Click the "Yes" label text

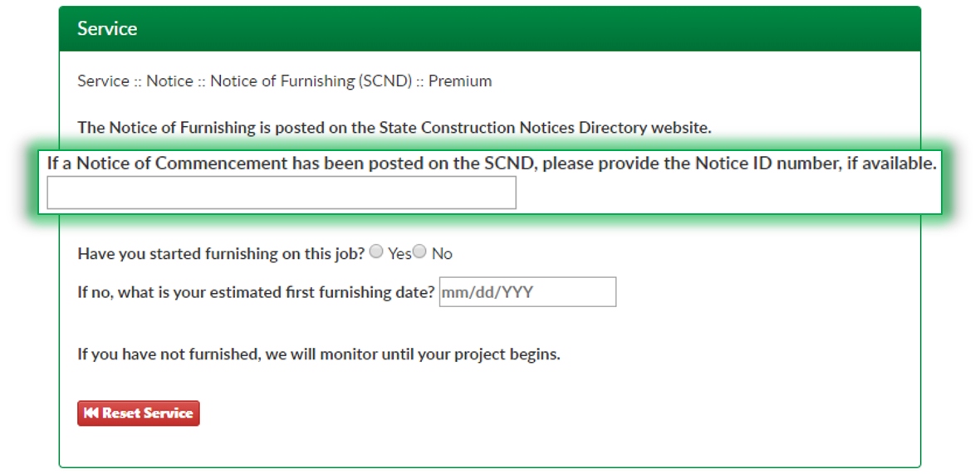pos(399,254)
